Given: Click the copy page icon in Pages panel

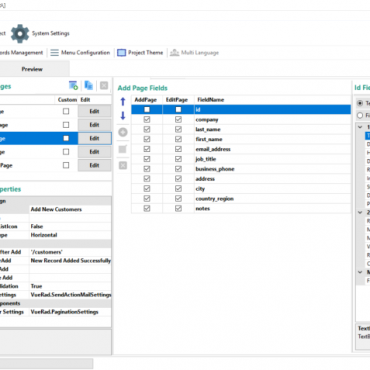Looking at the screenshot, I should click(x=88, y=86).
